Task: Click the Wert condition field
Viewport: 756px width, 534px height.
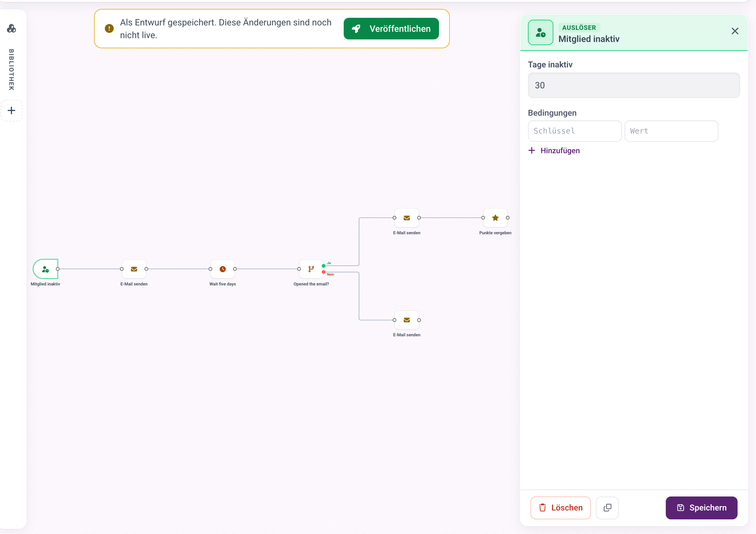Action: [671, 131]
